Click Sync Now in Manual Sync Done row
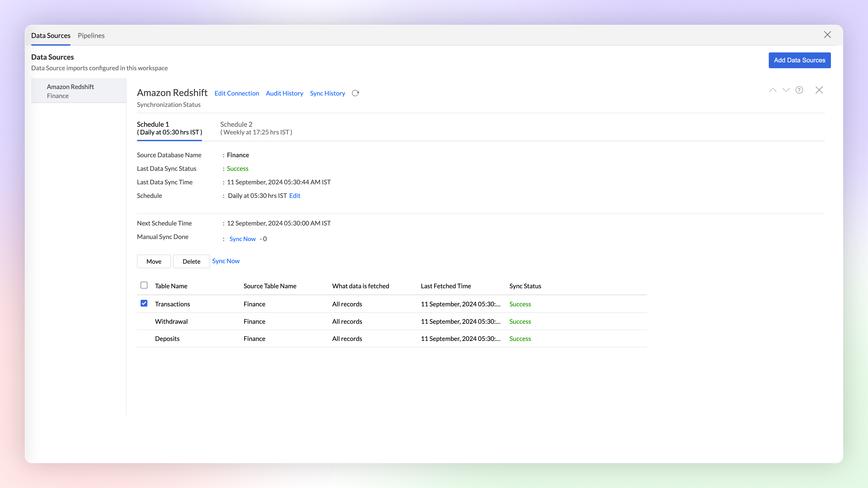The width and height of the screenshot is (868, 488). (242, 239)
